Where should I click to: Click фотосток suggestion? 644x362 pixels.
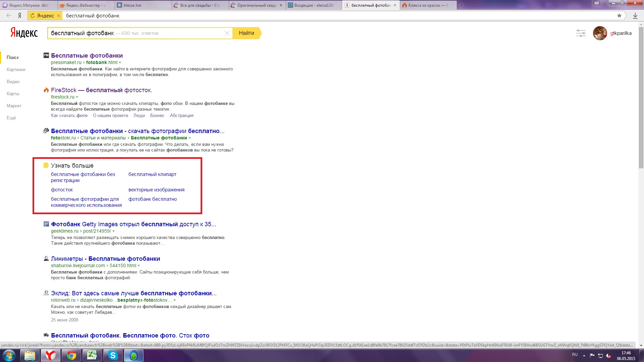[62, 190]
